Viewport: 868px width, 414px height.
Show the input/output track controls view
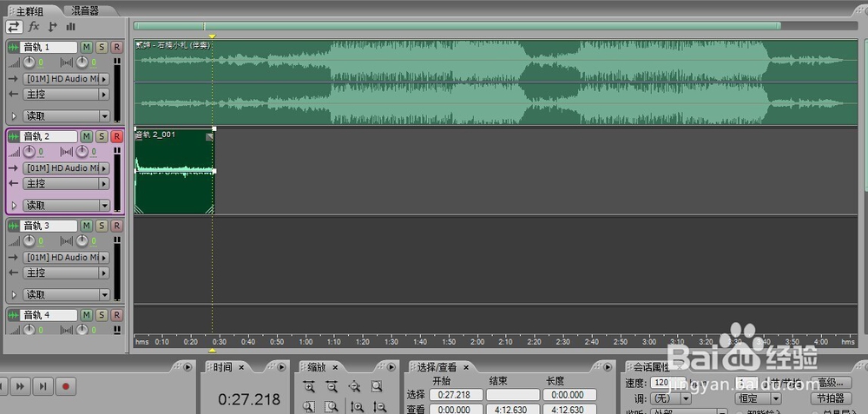coord(14,27)
